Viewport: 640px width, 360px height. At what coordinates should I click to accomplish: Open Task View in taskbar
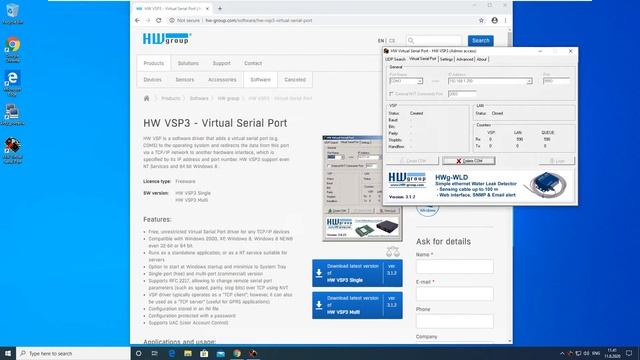(x=155, y=353)
